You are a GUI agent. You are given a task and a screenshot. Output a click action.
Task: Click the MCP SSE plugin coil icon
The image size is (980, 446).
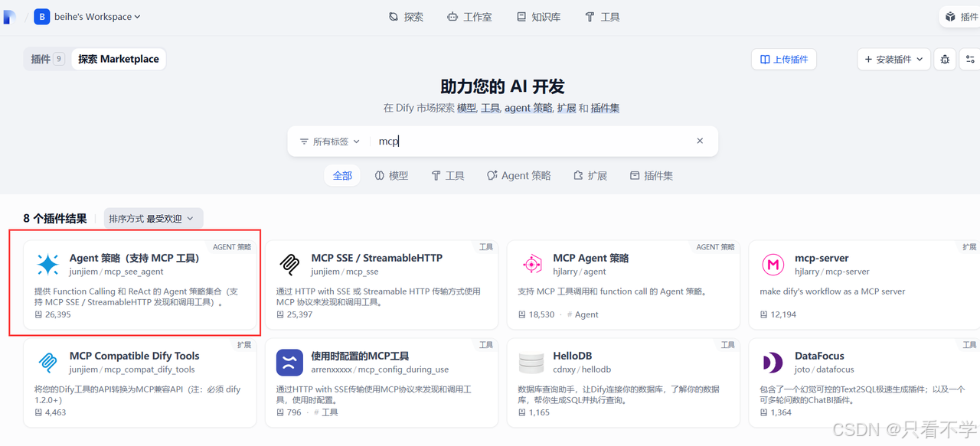(289, 265)
